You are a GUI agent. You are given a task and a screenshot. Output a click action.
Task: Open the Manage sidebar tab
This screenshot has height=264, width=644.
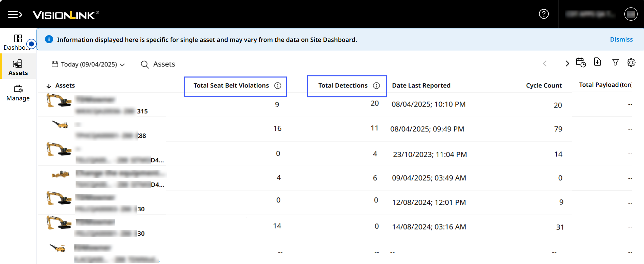(x=18, y=93)
